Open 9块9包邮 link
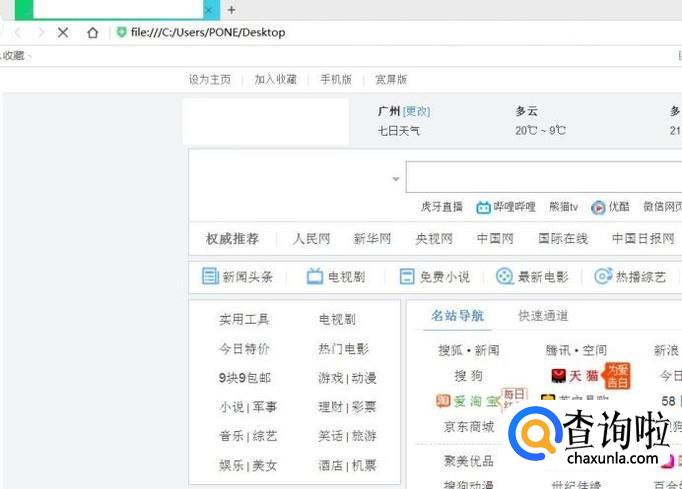This screenshot has width=682, height=489. click(x=245, y=378)
